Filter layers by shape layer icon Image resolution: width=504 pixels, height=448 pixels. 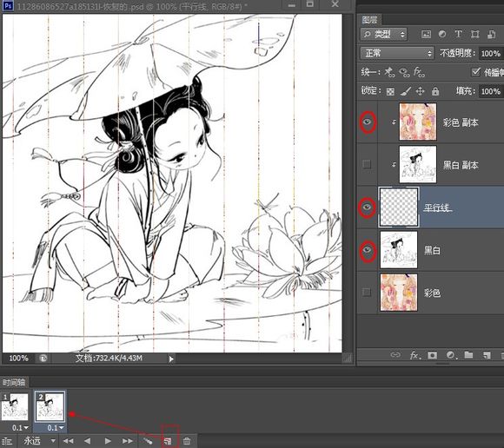pyautogui.click(x=474, y=34)
